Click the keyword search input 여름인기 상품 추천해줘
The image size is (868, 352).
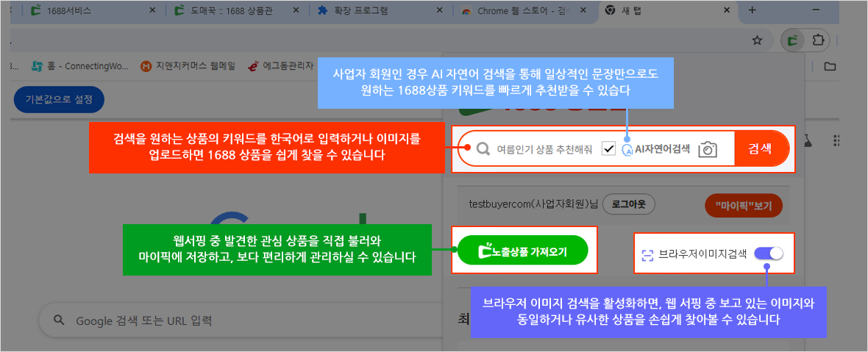545,148
